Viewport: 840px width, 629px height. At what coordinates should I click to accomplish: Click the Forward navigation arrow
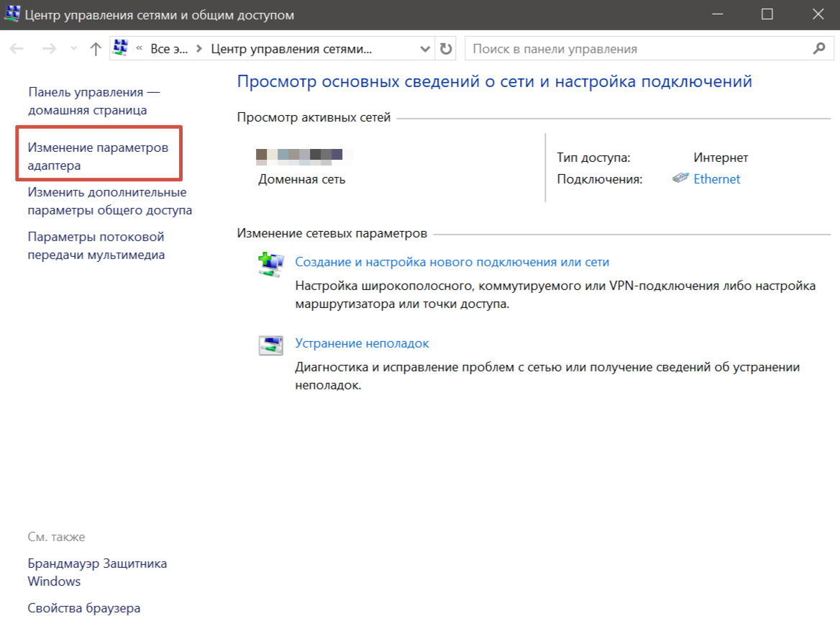(x=49, y=49)
